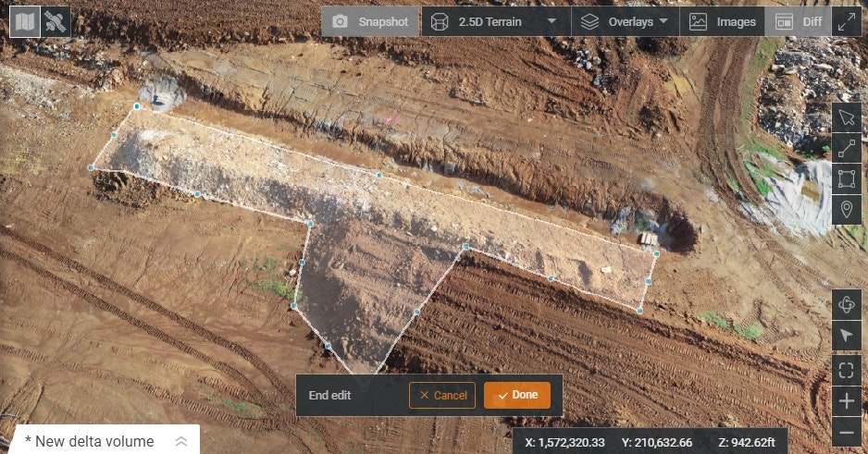The image size is (868, 454).
Task: Expand the New delta volume panel
Action: pos(181,441)
